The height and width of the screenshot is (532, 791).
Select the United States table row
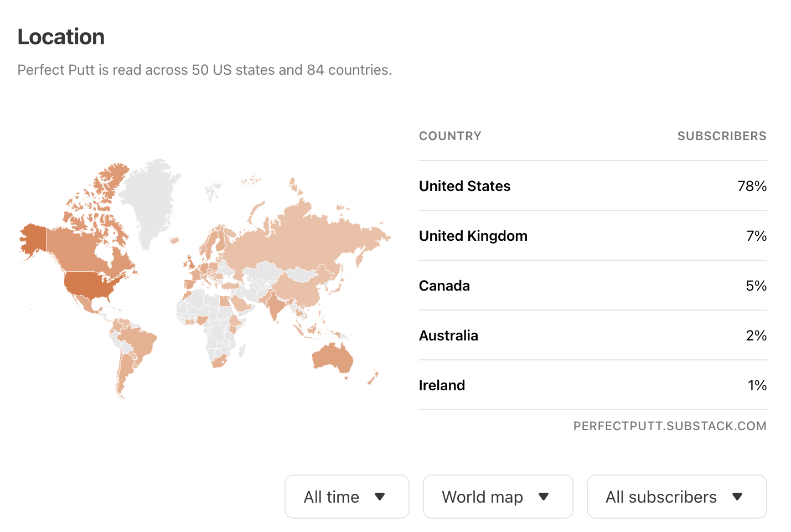[x=592, y=186]
